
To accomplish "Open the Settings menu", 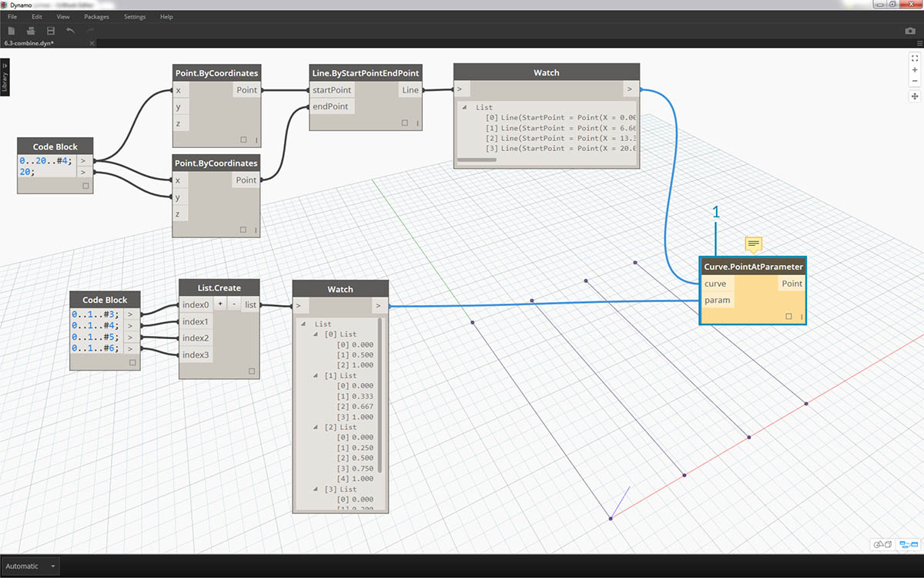I will (x=134, y=16).
